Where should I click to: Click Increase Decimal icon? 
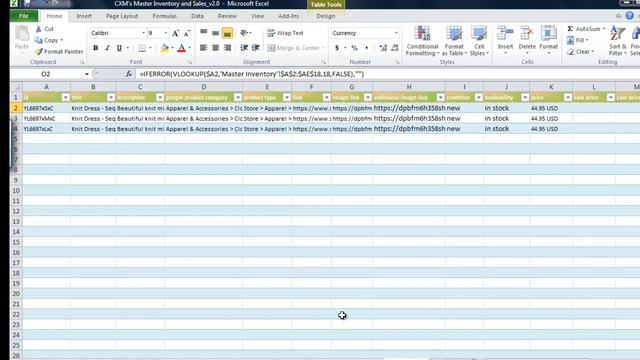pos(383,48)
